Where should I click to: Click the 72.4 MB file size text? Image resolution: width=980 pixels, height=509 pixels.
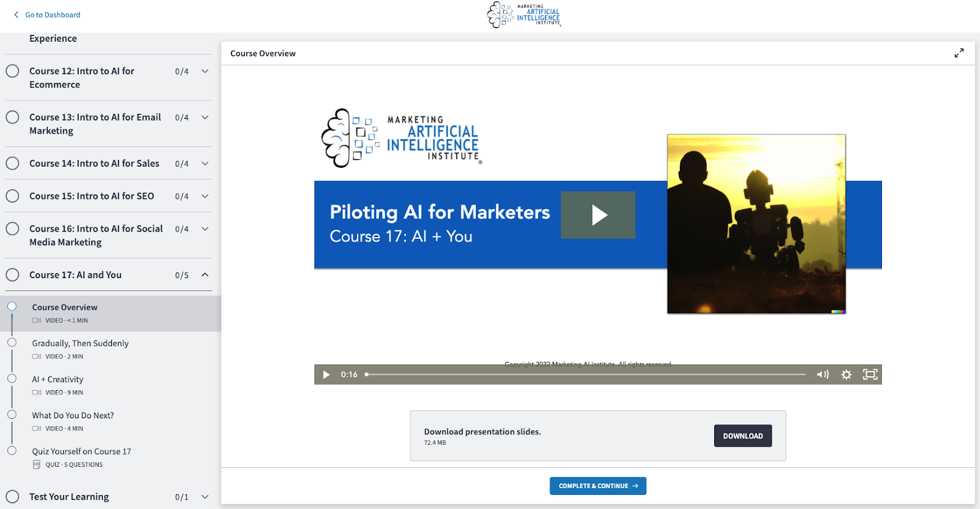click(435, 442)
